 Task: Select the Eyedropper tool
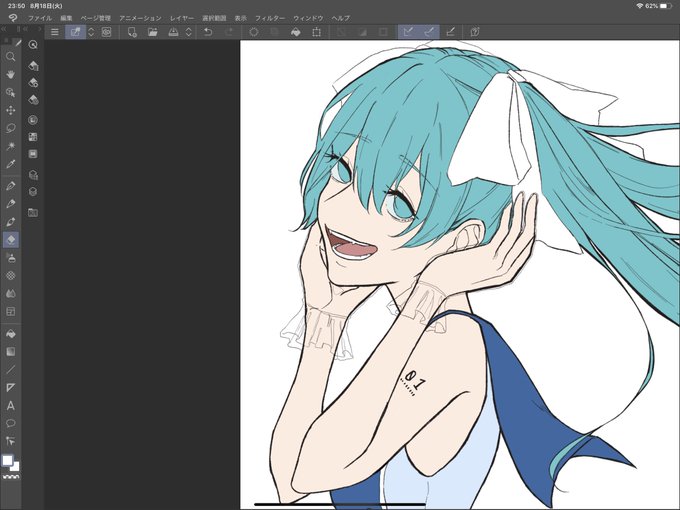coord(11,164)
